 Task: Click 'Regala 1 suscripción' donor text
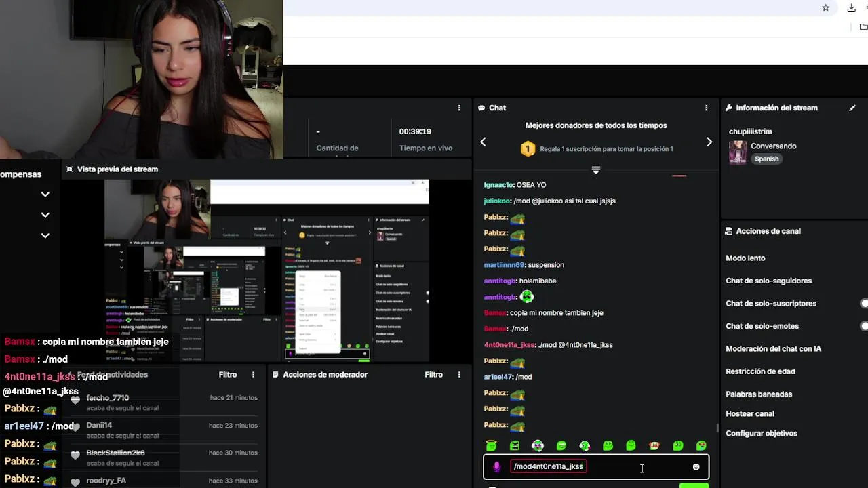[606, 149]
